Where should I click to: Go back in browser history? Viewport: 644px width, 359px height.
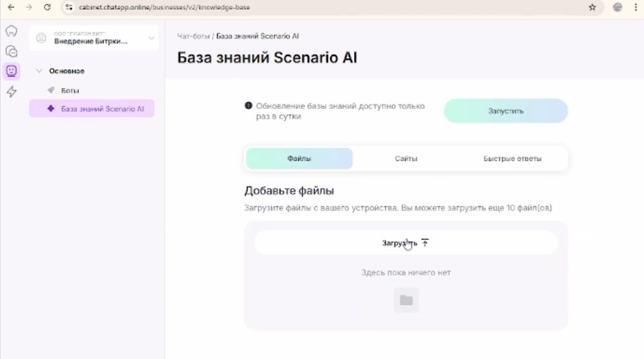[11, 7]
